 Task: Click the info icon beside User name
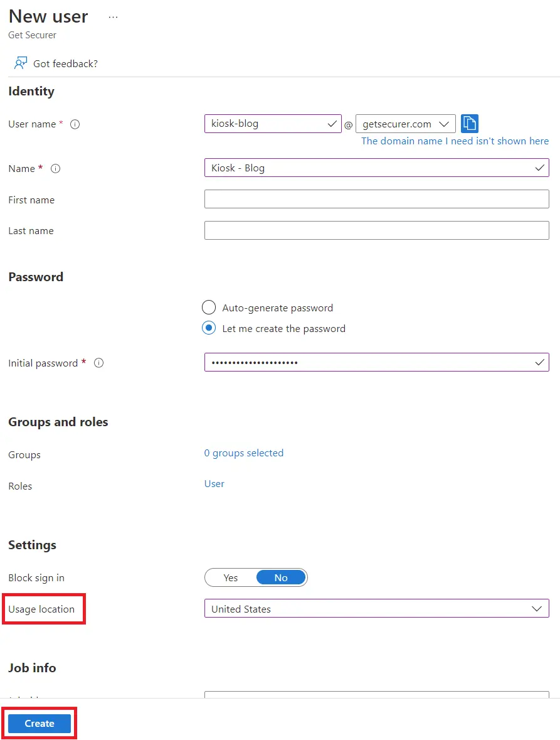click(75, 124)
